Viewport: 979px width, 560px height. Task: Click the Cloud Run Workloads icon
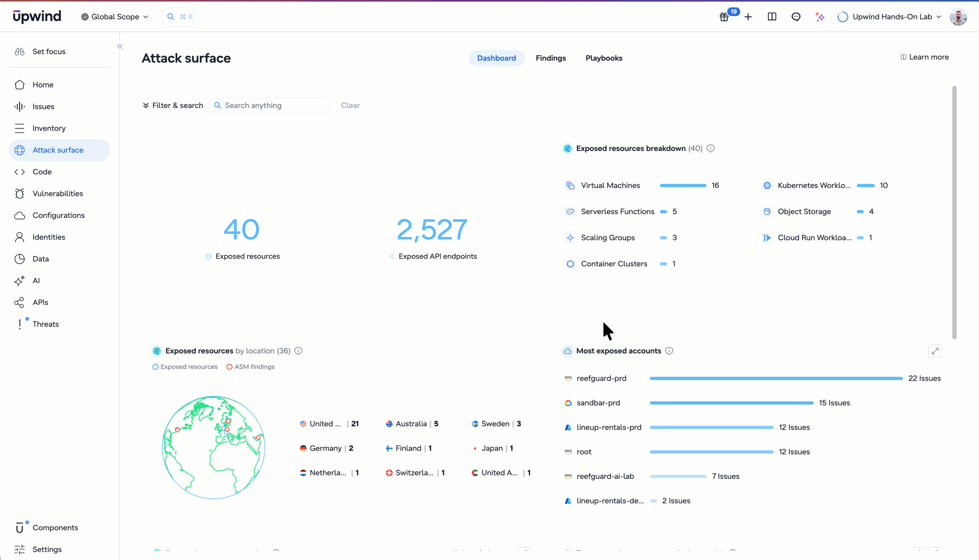pos(767,238)
